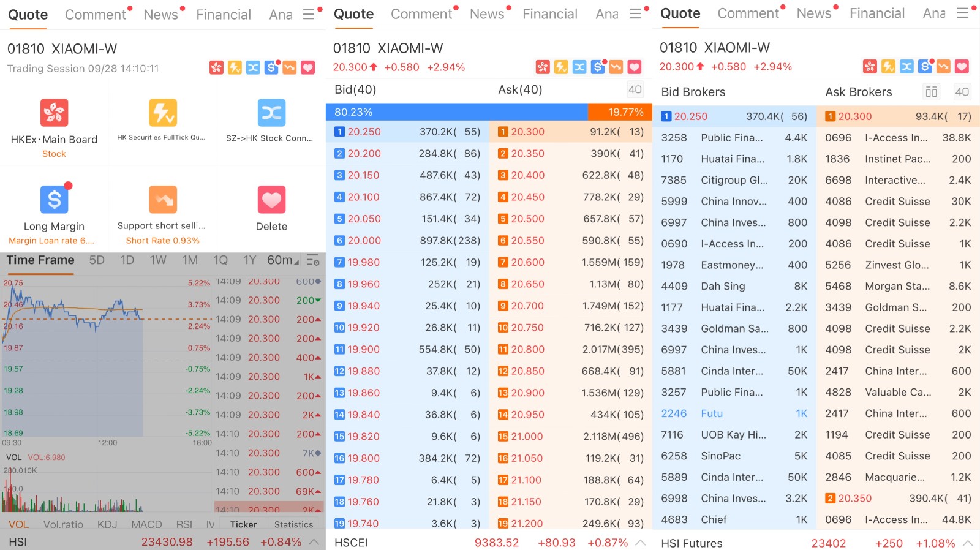This screenshot has width=980, height=550.
Task: Tap small heart icon in Trading Session row
Action: pos(308,67)
